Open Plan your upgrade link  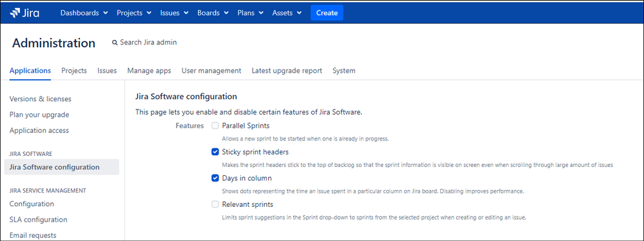(x=39, y=115)
